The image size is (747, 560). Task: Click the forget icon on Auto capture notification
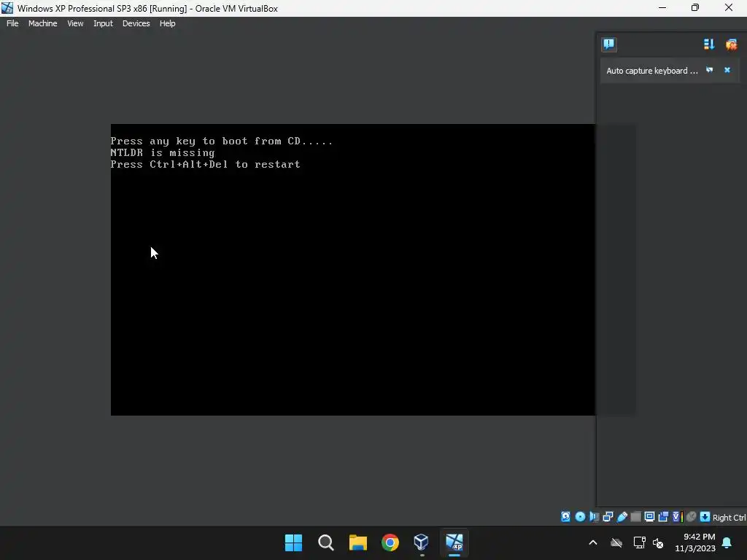709,70
